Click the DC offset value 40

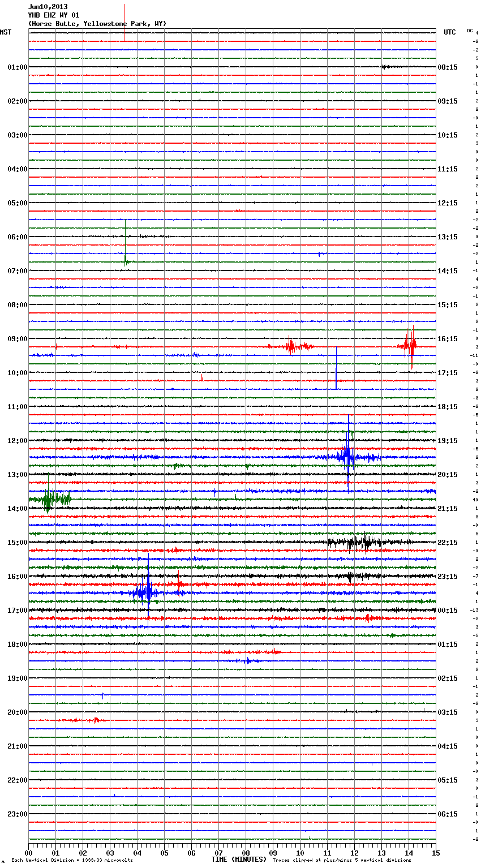tap(476, 500)
